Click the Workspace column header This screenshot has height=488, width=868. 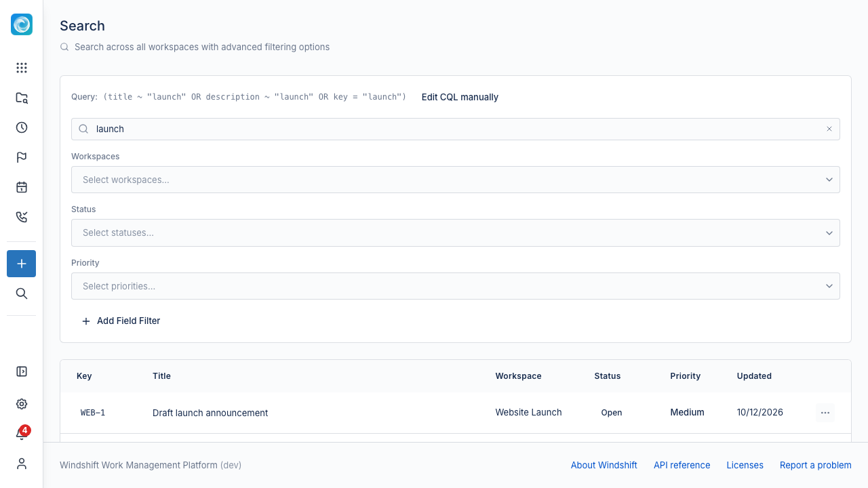coord(519,376)
